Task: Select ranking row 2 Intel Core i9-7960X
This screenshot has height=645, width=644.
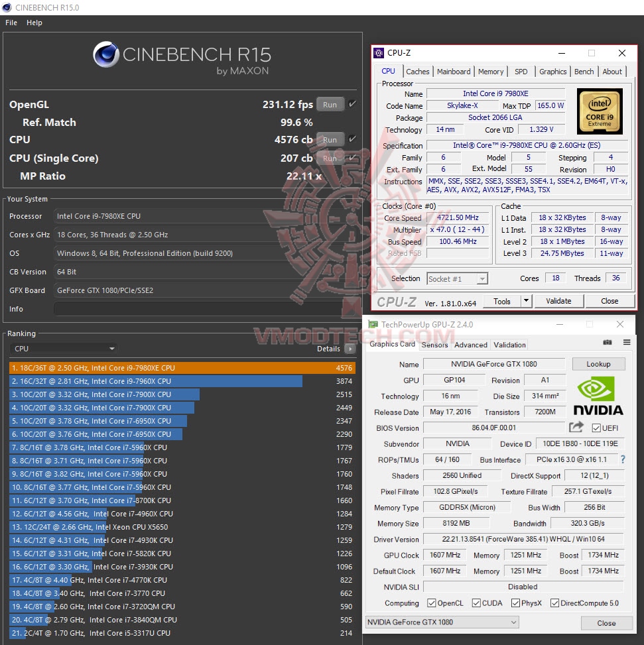Action: pos(182,381)
